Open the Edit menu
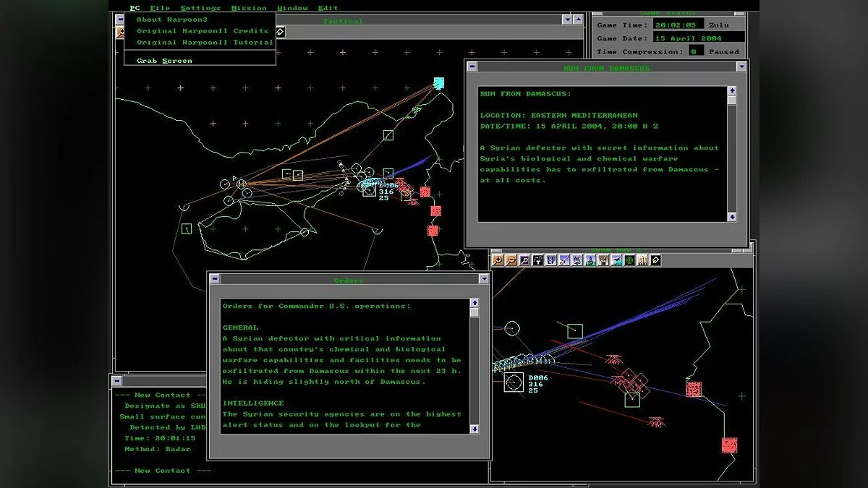This screenshot has width=868, height=488. (328, 8)
